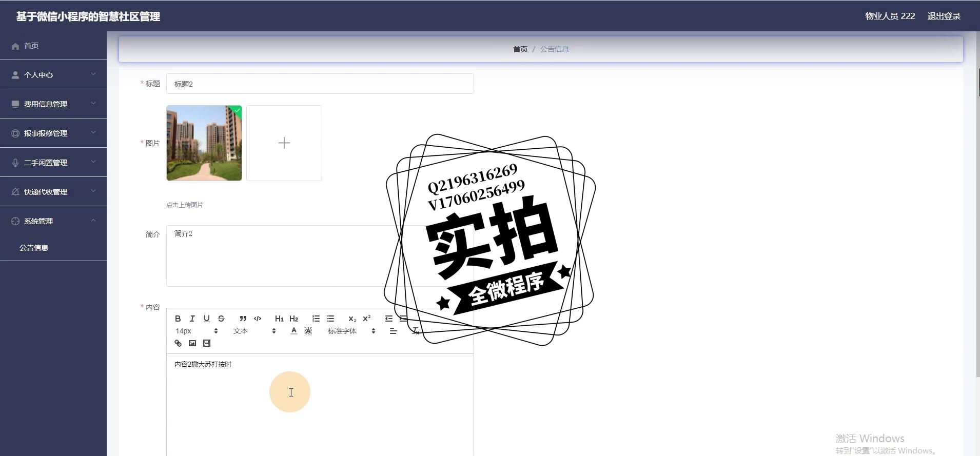Click the 公告信息 breadcrumb item
980x456 pixels.
click(554, 49)
